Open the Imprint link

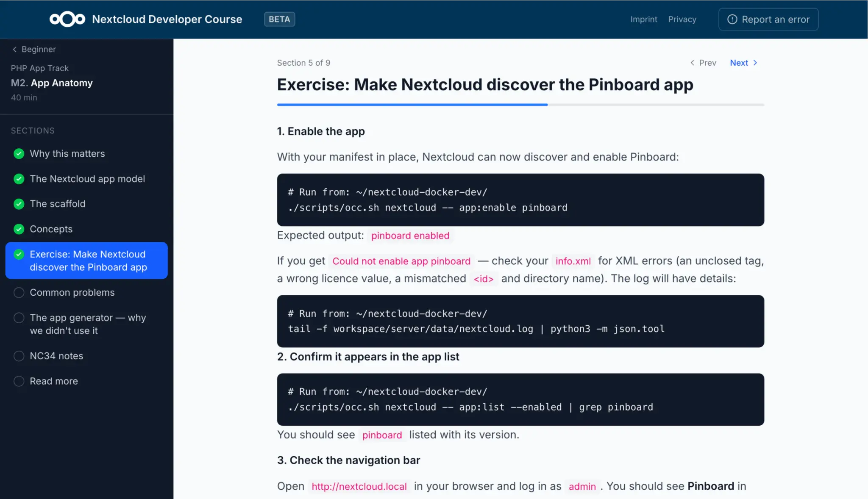tap(643, 19)
